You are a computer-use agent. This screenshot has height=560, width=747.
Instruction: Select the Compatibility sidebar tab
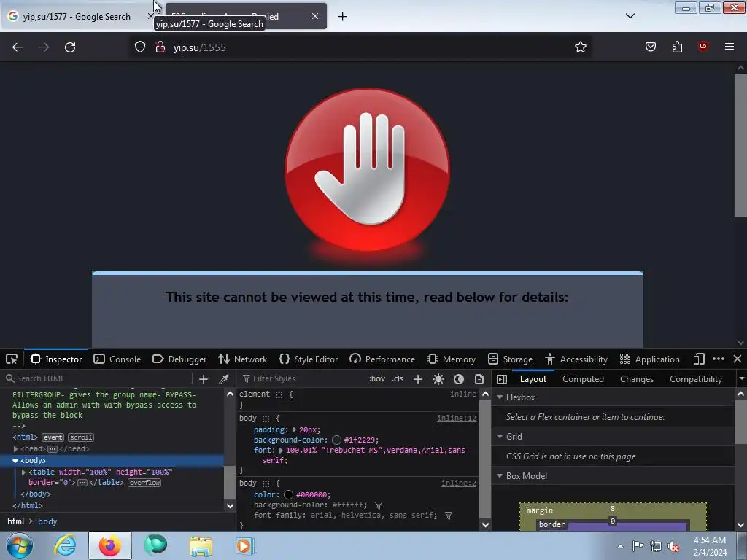pos(695,379)
